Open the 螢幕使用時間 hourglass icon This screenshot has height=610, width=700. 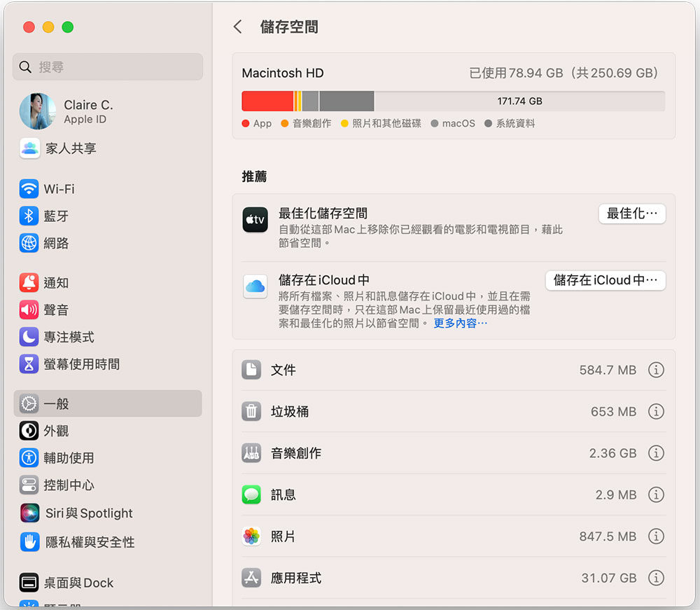(x=29, y=364)
